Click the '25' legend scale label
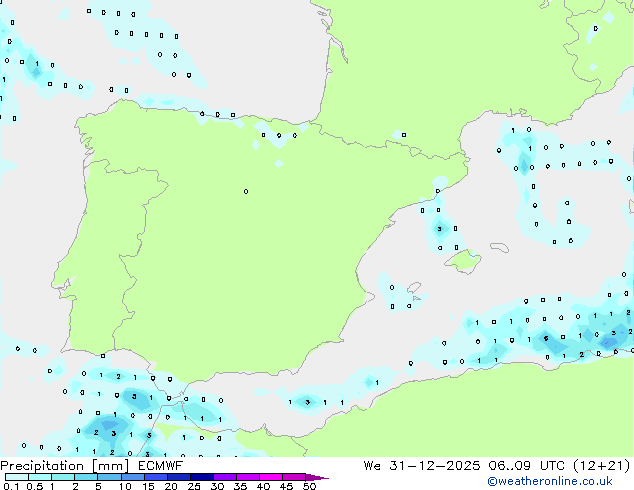Screen dimensions: 634x490 pyautogui.click(x=194, y=486)
